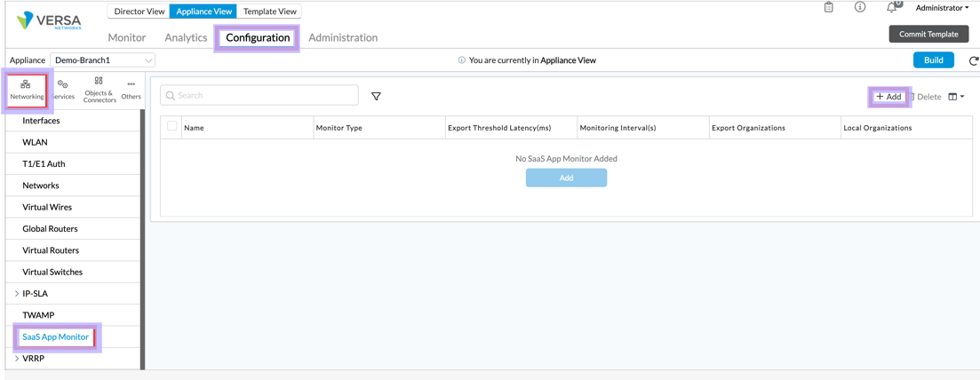The width and height of the screenshot is (980, 380).
Task: Click the notification bell icon
Action: click(892, 7)
